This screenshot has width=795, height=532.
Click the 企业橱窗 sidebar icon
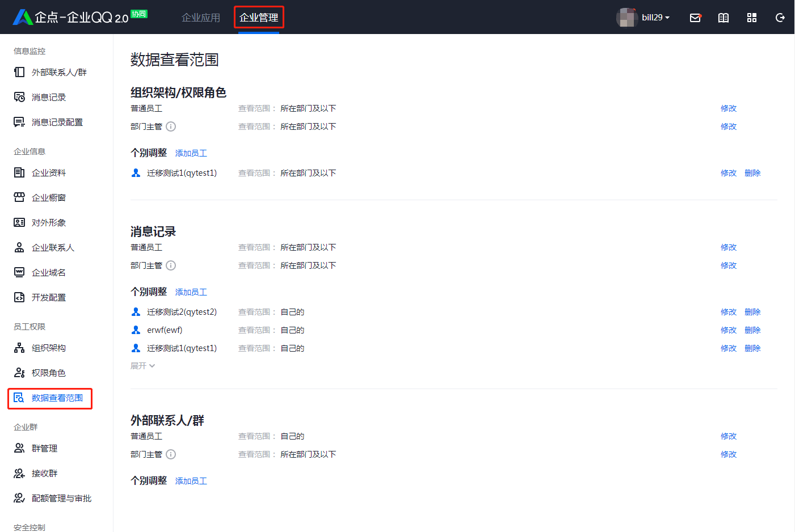click(x=19, y=197)
